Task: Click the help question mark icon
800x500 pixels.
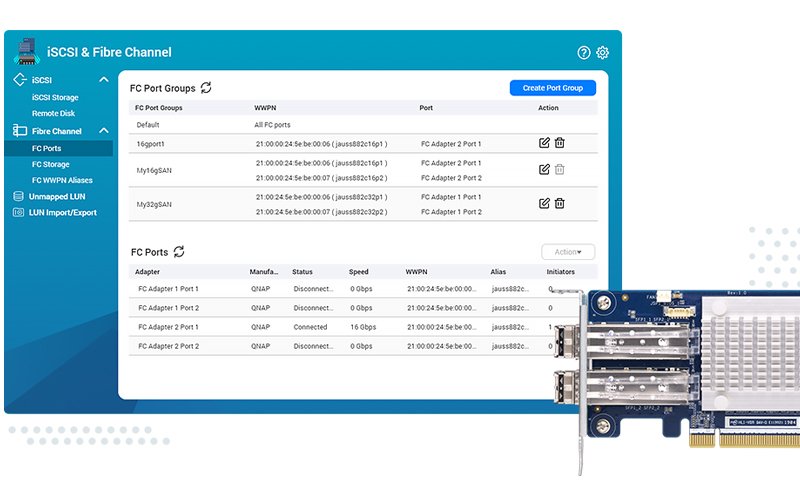Action: tap(584, 53)
